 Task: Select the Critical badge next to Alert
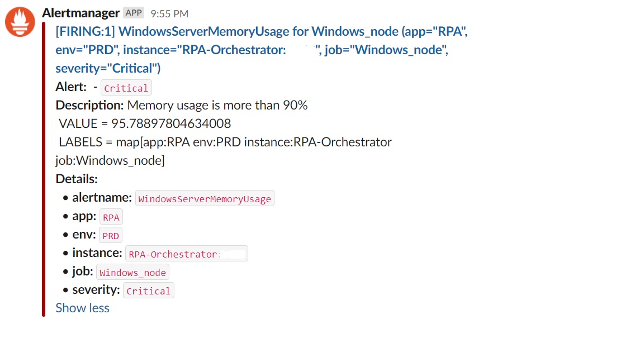126,88
